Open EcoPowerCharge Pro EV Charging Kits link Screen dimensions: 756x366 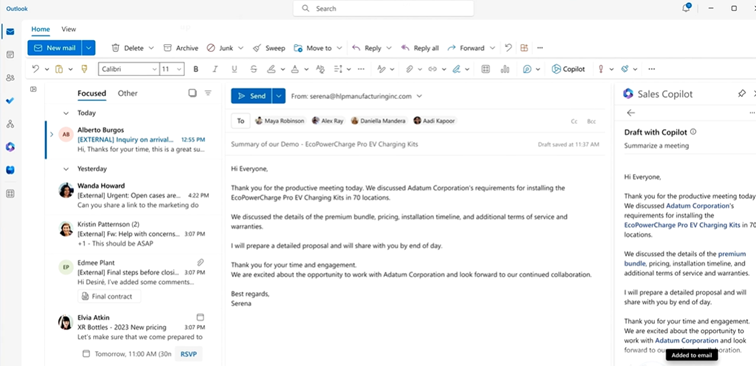tap(682, 225)
